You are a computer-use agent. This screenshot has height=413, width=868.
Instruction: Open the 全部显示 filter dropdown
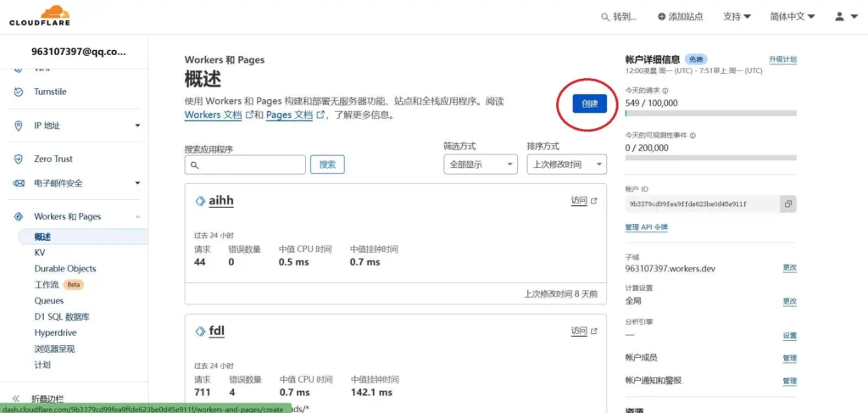tap(480, 165)
